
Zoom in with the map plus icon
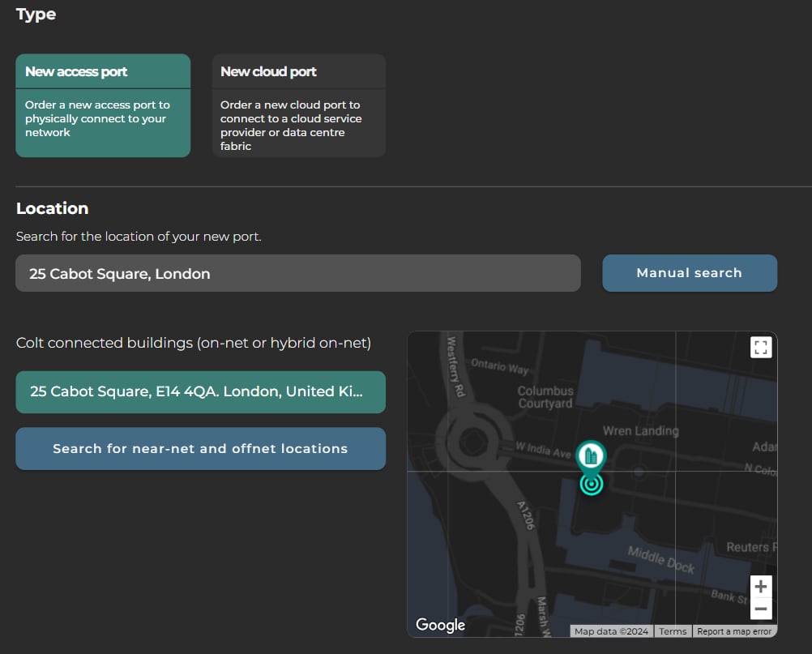761,587
